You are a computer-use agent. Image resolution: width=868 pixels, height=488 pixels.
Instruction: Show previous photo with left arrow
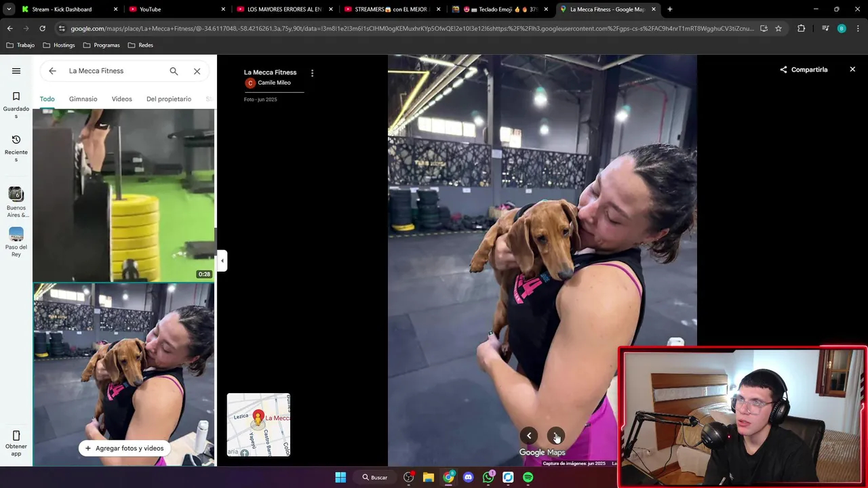529,436
